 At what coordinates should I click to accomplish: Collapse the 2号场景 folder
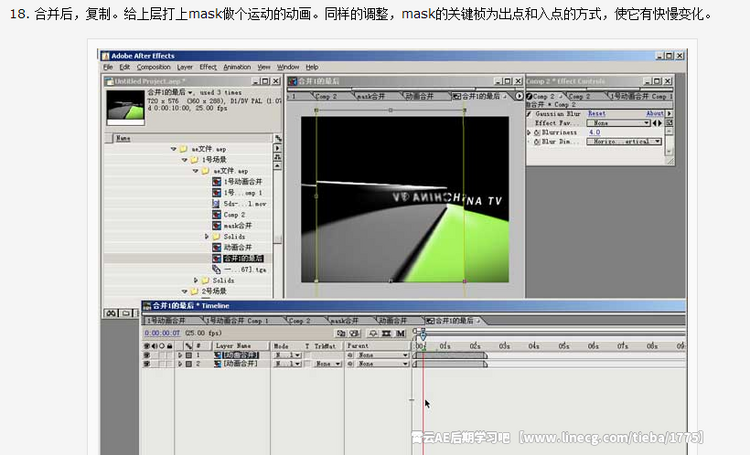coord(184,291)
